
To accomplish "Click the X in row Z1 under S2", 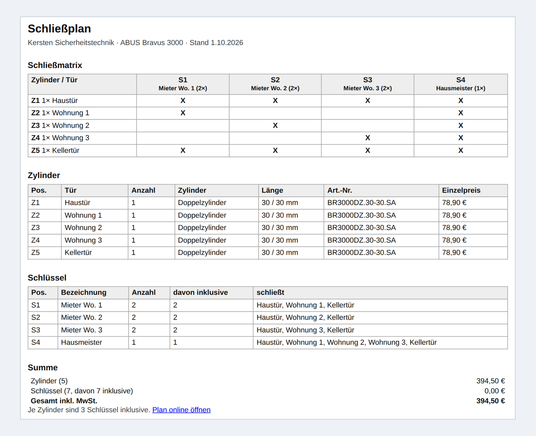I will coord(275,101).
